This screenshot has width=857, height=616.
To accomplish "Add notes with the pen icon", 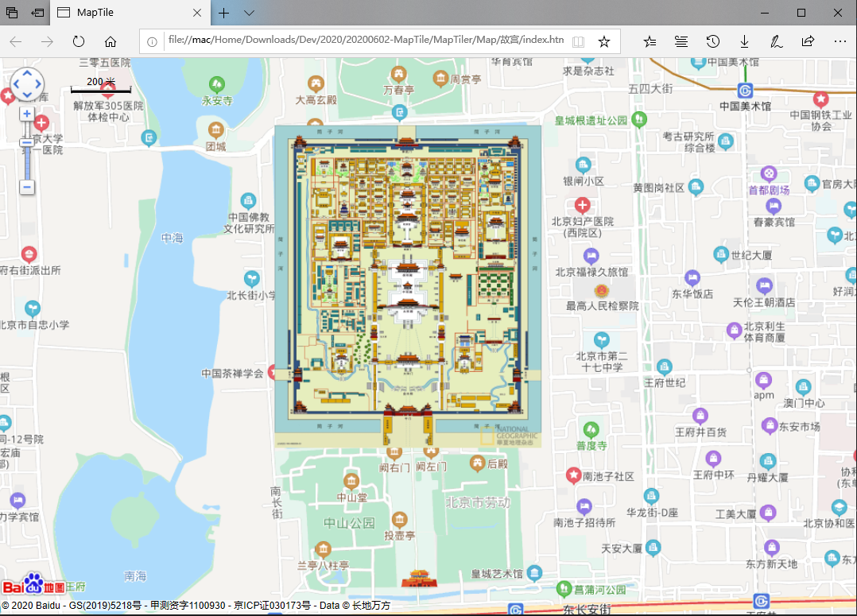I will [x=776, y=41].
